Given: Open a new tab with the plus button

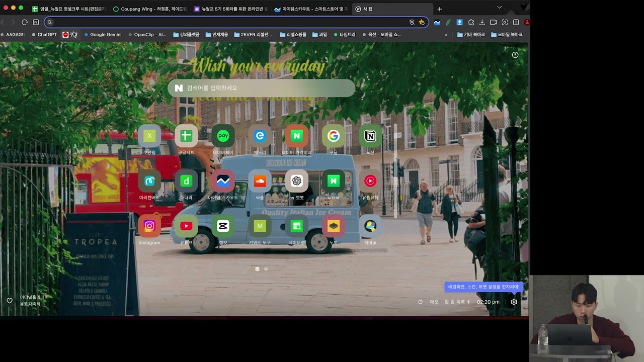Looking at the screenshot, I should [439, 9].
